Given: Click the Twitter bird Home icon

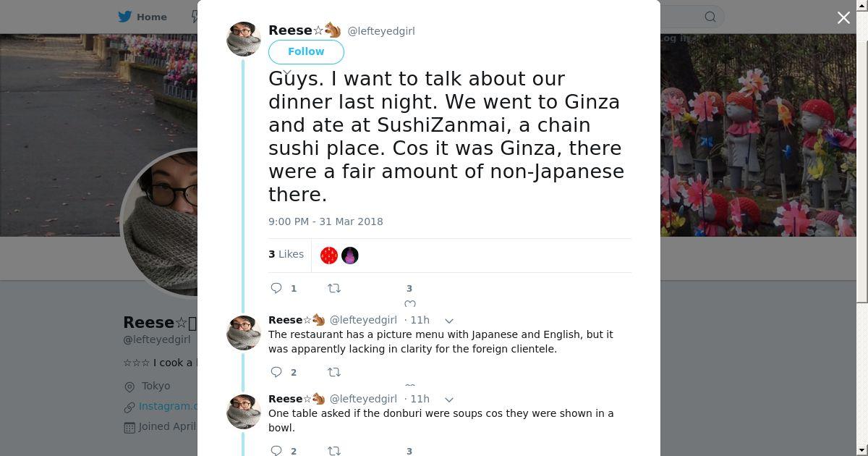Looking at the screenshot, I should (x=125, y=17).
